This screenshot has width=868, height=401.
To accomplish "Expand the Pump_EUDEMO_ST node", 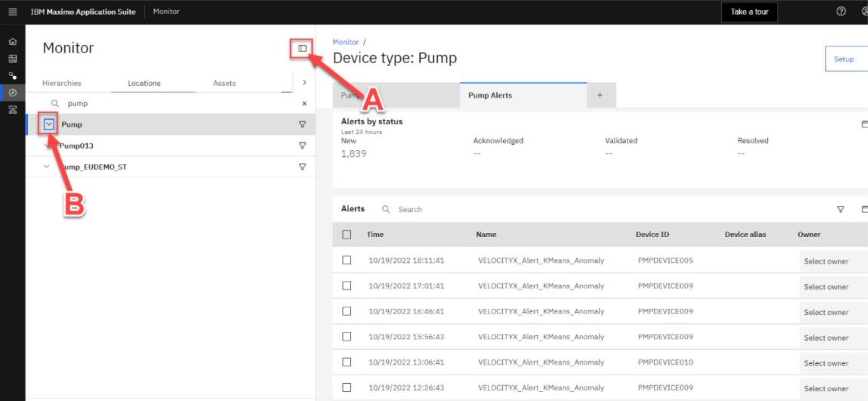I will 47,167.
